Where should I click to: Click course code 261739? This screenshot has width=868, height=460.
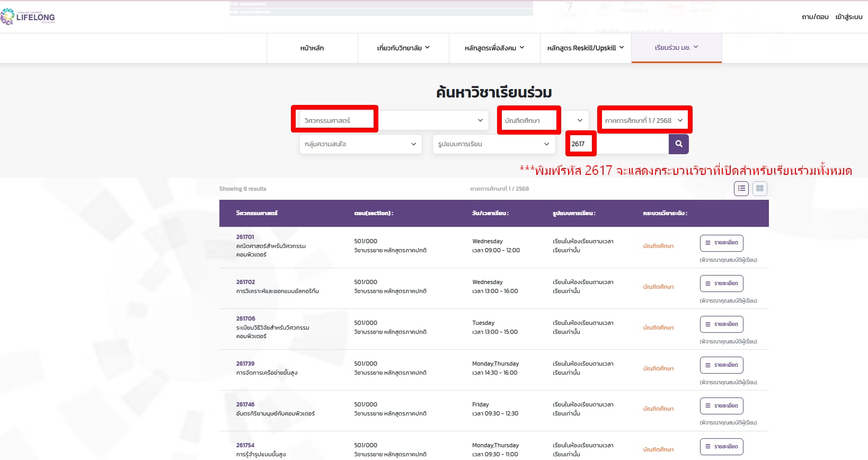pyautogui.click(x=245, y=364)
